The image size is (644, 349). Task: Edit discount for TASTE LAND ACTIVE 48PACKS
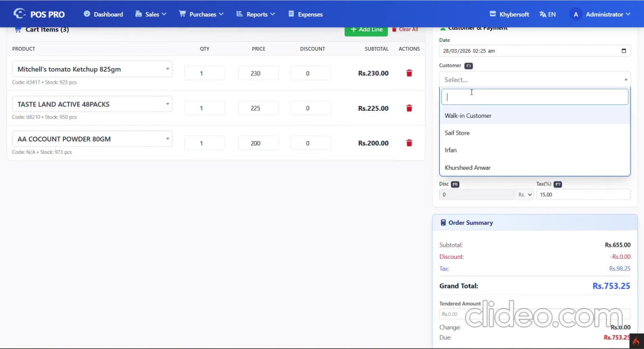[310, 108]
